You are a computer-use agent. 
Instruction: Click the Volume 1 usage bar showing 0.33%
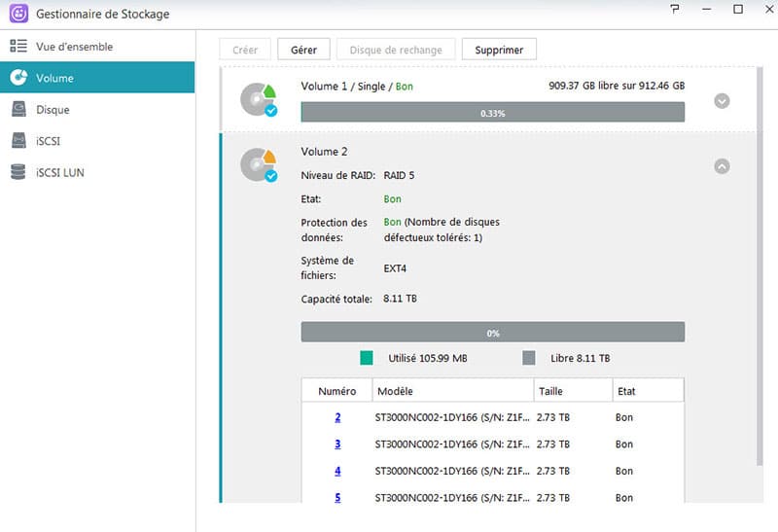pos(492,113)
